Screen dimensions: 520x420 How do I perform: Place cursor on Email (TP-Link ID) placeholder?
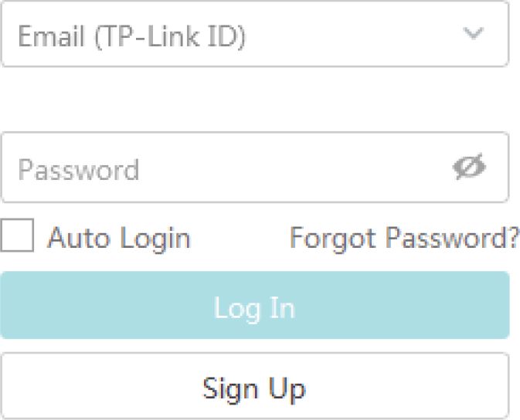[131, 36]
